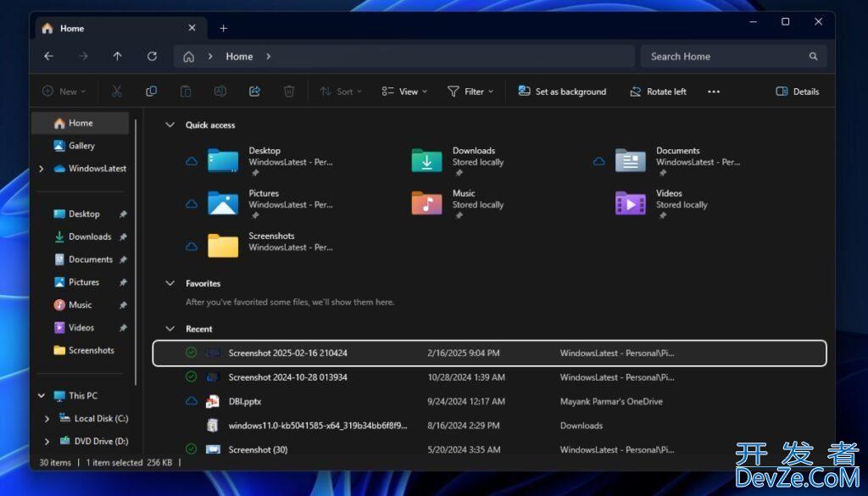The width and height of the screenshot is (868, 496).
Task: Click Rotate left button
Action: [658, 92]
